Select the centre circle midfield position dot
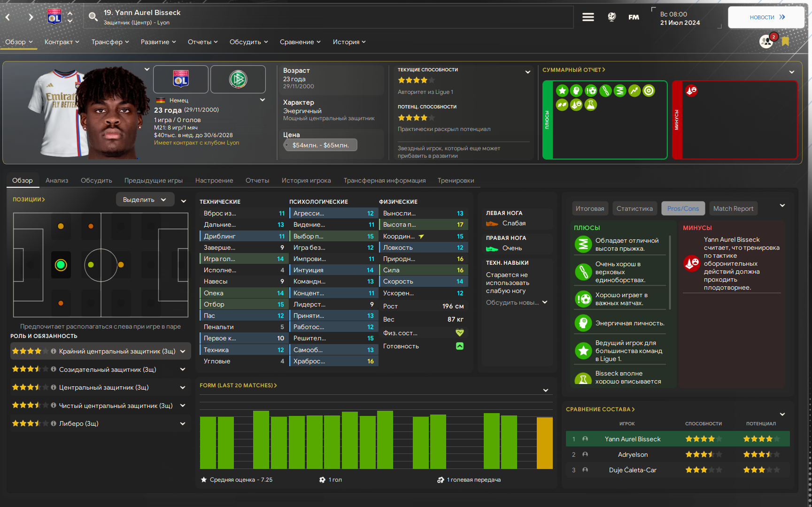 coord(91,265)
